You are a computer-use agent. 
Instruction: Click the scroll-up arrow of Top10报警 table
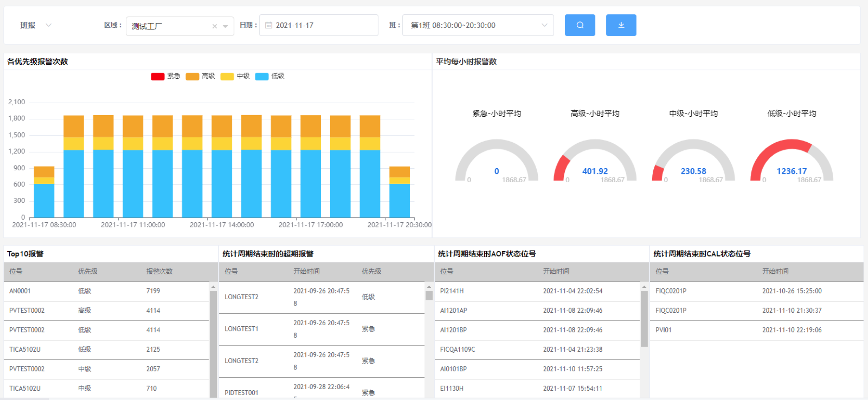pyautogui.click(x=213, y=287)
